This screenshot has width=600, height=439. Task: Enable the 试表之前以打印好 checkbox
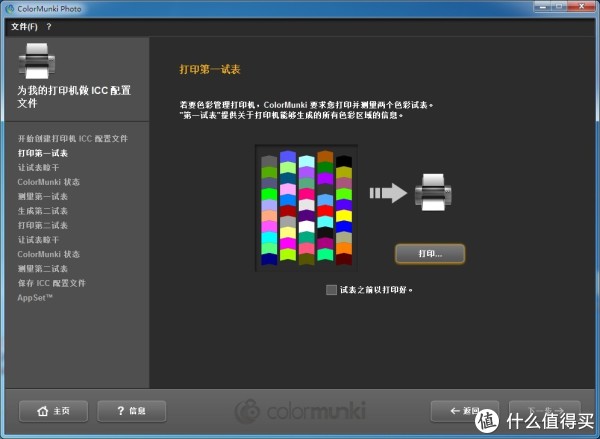[x=331, y=290]
